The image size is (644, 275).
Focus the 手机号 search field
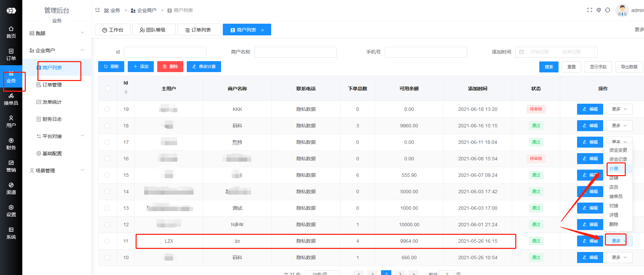[x=426, y=52]
